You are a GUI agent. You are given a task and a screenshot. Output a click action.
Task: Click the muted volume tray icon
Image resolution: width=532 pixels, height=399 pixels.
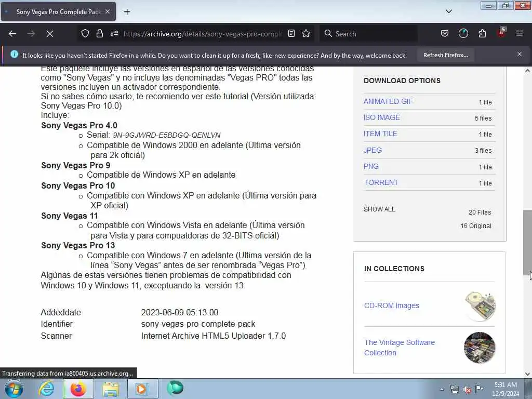[467, 390]
